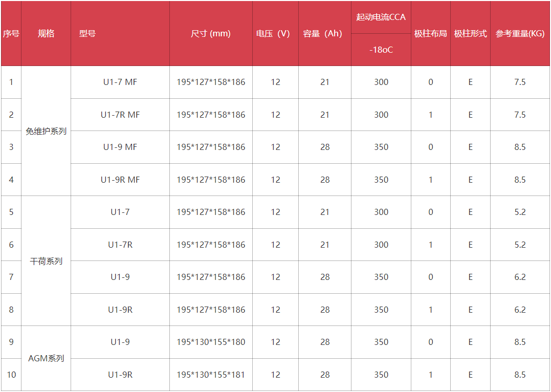Click the U1-7R MF model cell
Image resolution: width=551 pixels, height=392 pixels.
[120, 115]
